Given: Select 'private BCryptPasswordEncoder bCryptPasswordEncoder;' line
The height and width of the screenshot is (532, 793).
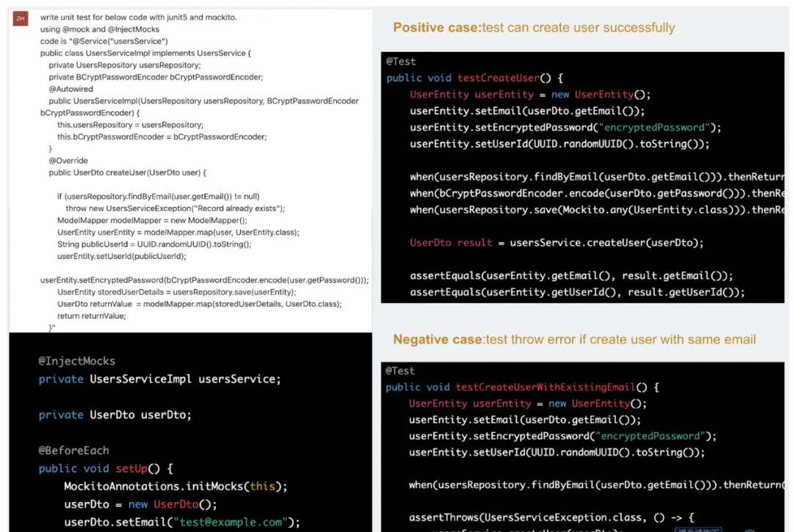Looking at the screenshot, I should 156,77.
